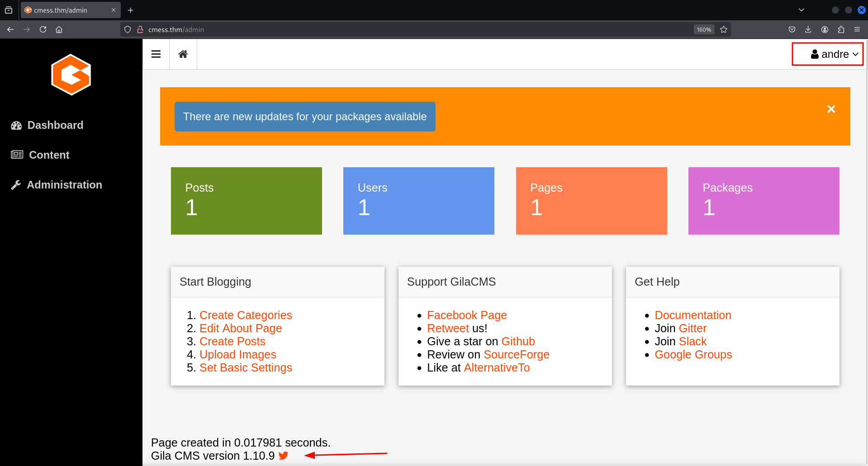Open the browser extensions puzzle icon
The height and width of the screenshot is (466, 868).
point(841,29)
